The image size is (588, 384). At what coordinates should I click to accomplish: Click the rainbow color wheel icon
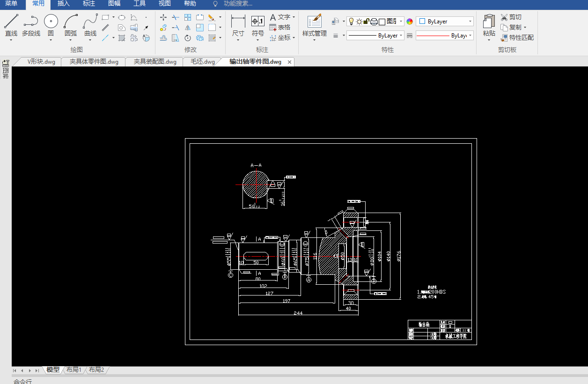point(410,22)
